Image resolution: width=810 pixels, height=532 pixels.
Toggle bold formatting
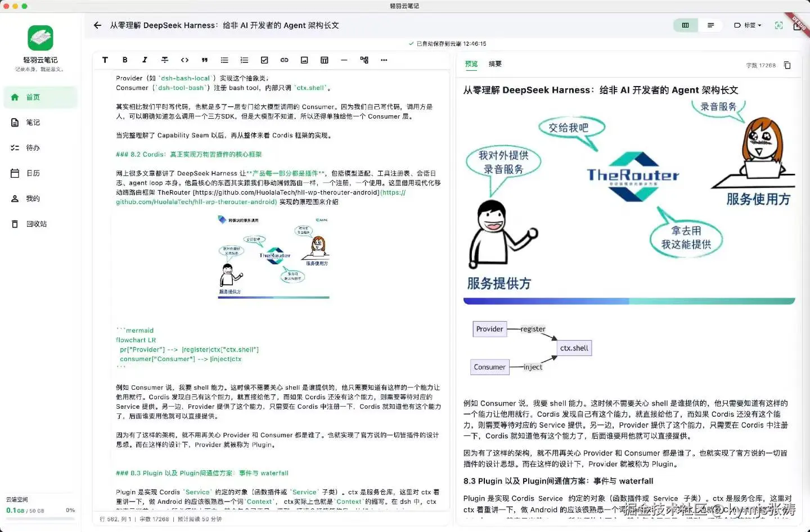coord(125,60)
